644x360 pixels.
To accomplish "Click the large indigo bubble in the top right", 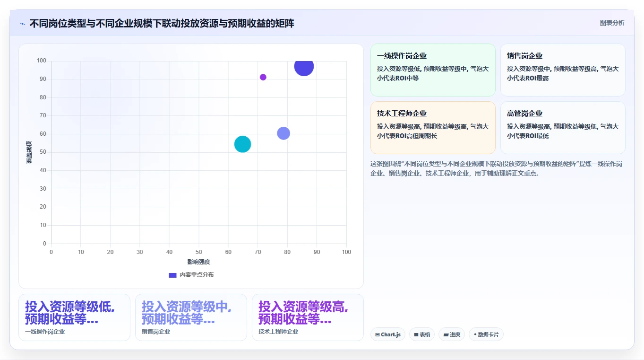I will pos(304,67).
